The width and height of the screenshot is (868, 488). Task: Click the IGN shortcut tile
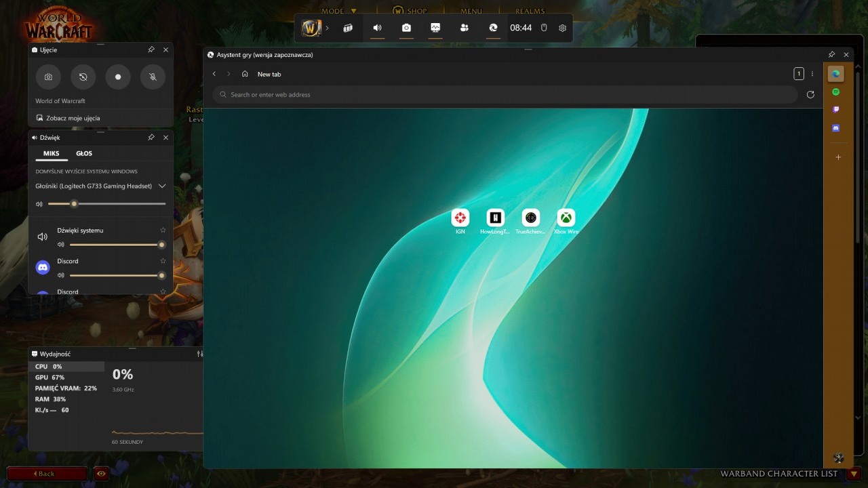[x=460, y=218]
